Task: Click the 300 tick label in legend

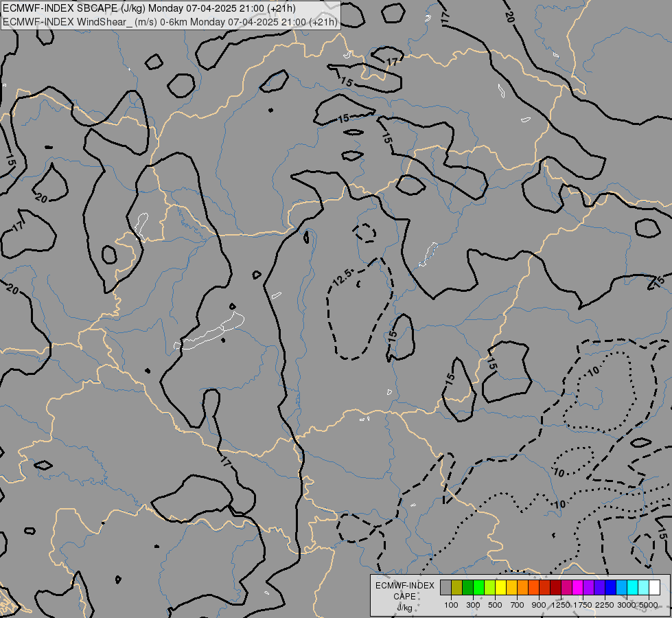Action: click(473, 605)
